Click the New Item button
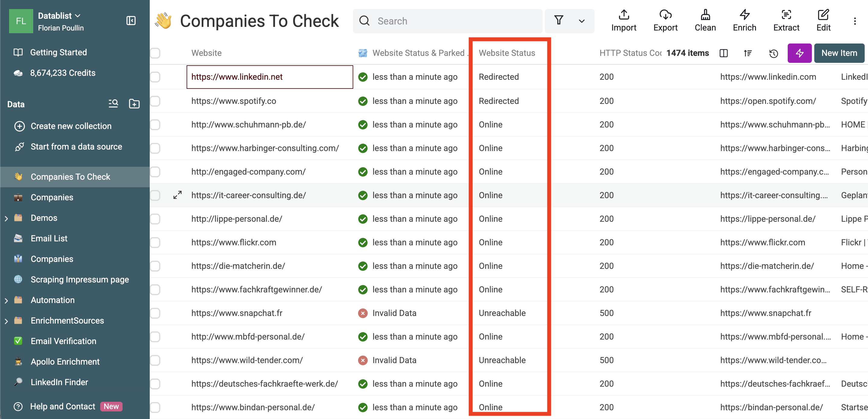Image resolution: width=868 pixels, height=419 pixels. [839, 53]
